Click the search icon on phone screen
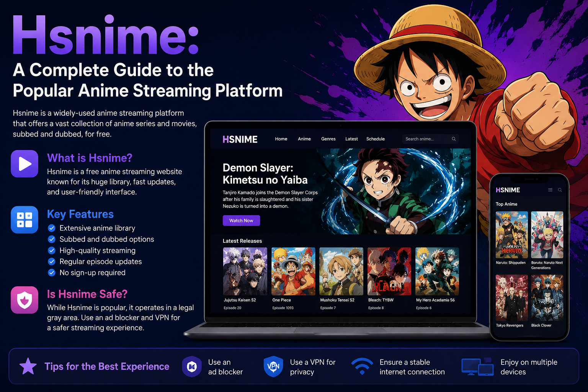Image resolution: width=588 pixels, height=392 pixels. (x=560, y=190)
